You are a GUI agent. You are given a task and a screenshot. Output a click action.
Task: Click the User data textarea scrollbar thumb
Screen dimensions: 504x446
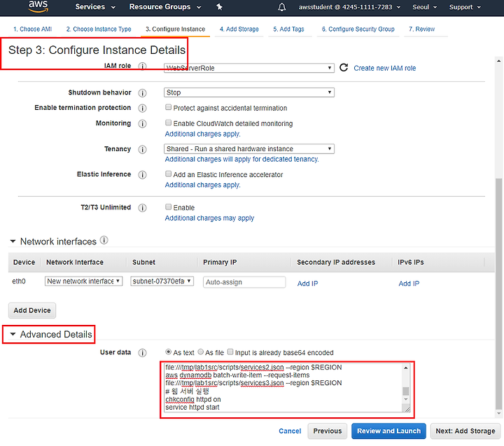(x=406, y=391)
